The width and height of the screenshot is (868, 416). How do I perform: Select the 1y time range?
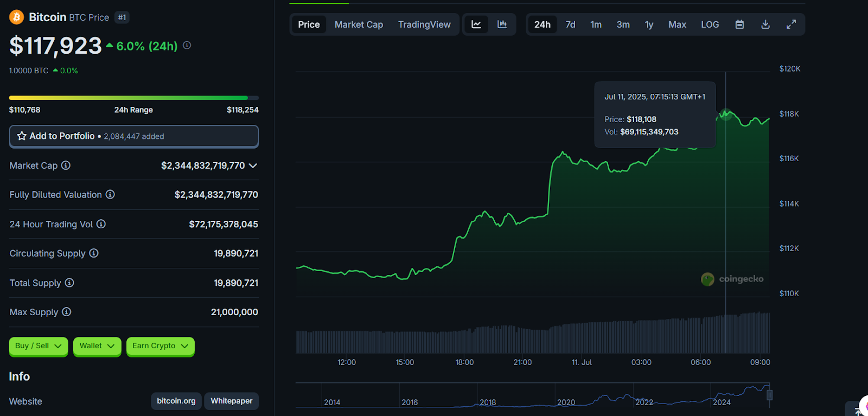pos(649,24)
